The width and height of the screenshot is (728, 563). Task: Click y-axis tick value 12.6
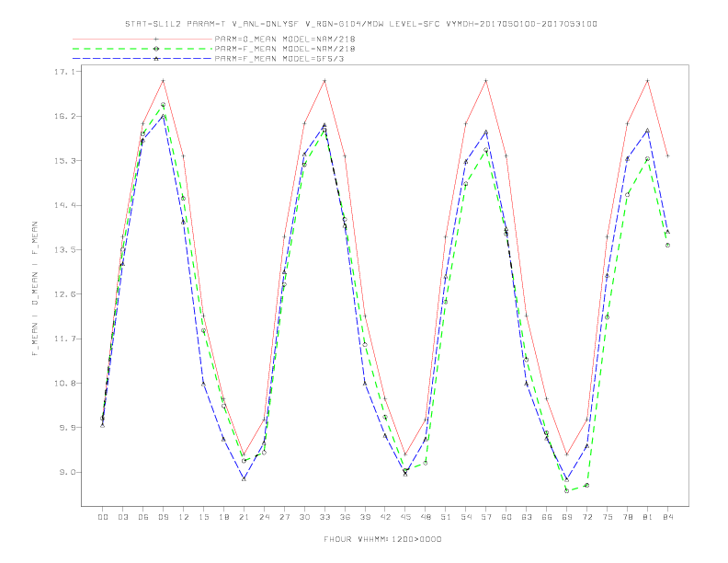[x=64, y=294]
